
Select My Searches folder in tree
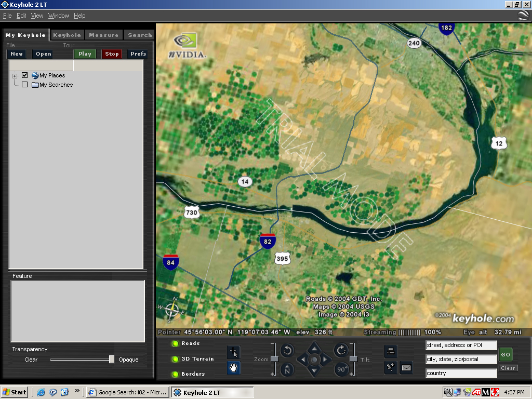(x=56, y=85)
